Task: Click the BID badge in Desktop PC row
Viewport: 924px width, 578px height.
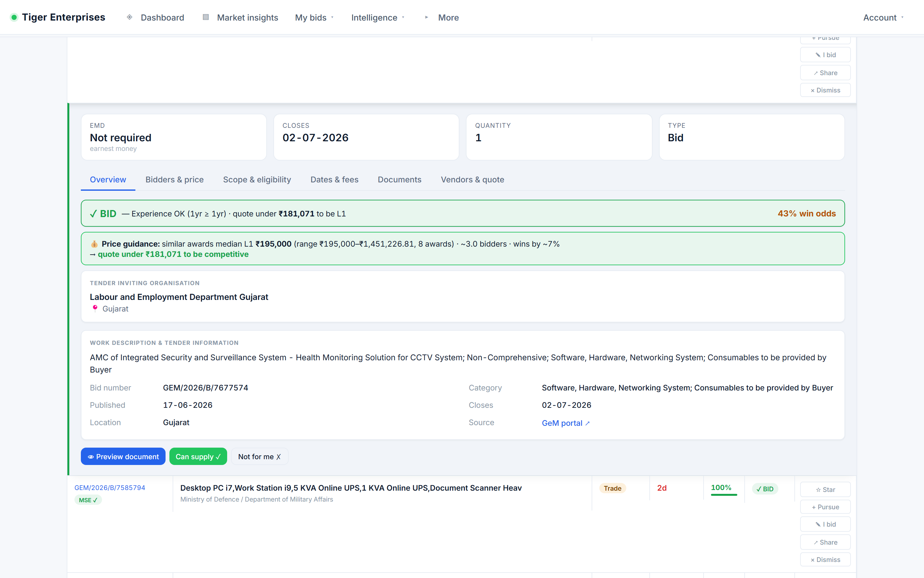Action: 765,489
